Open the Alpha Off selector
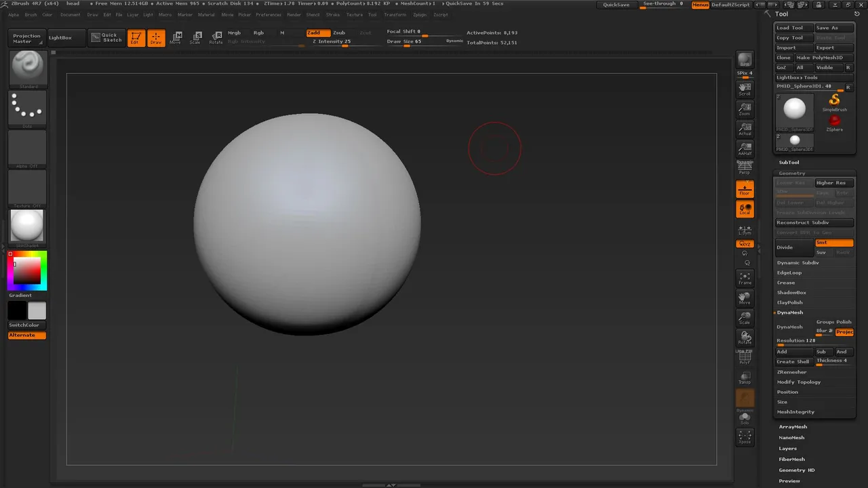Image resolution: width=868 pixels, height=488 pixels. pyautogui.click(x=27, y=148)
